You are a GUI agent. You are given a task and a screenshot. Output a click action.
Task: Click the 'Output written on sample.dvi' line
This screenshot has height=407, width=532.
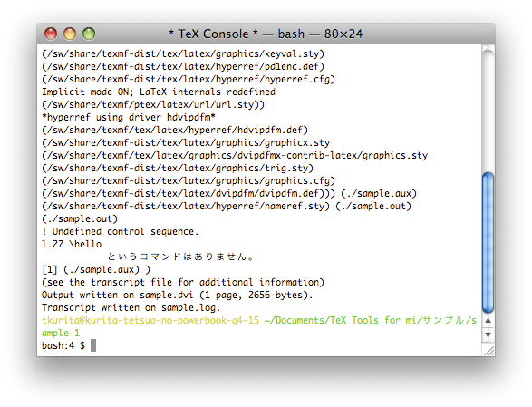177,295
